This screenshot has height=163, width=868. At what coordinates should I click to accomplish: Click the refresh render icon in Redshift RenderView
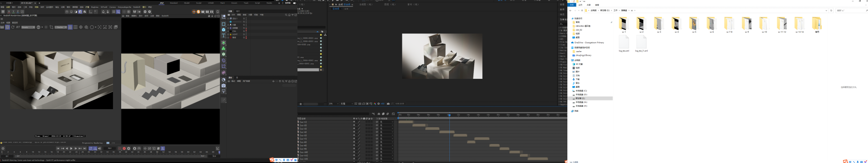[13, 27]
